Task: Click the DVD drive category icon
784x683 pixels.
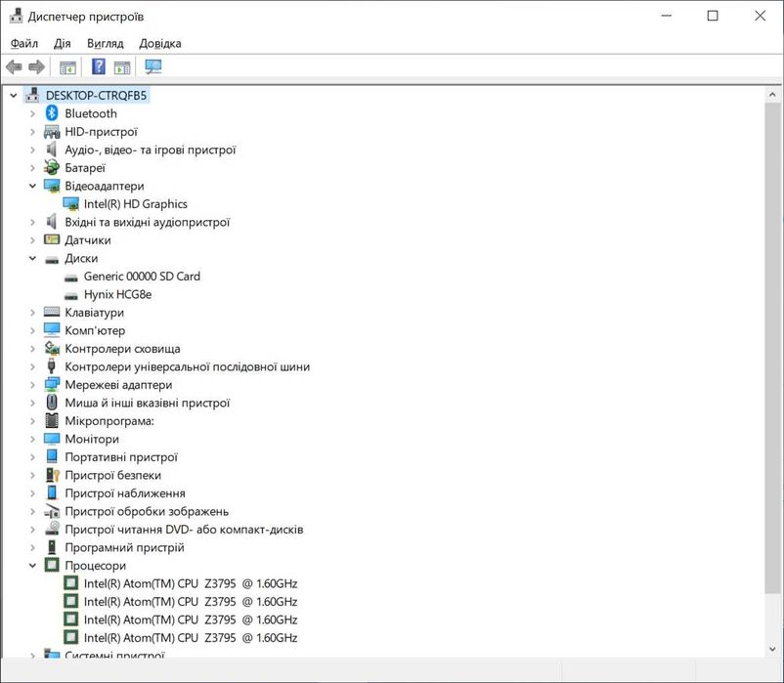Action: click(52, 529)
